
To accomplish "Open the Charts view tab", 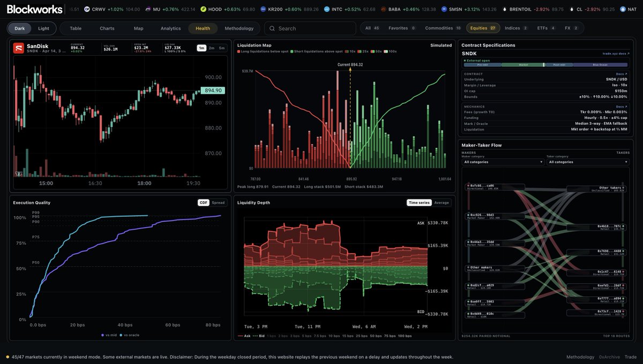I will (107, 28).
